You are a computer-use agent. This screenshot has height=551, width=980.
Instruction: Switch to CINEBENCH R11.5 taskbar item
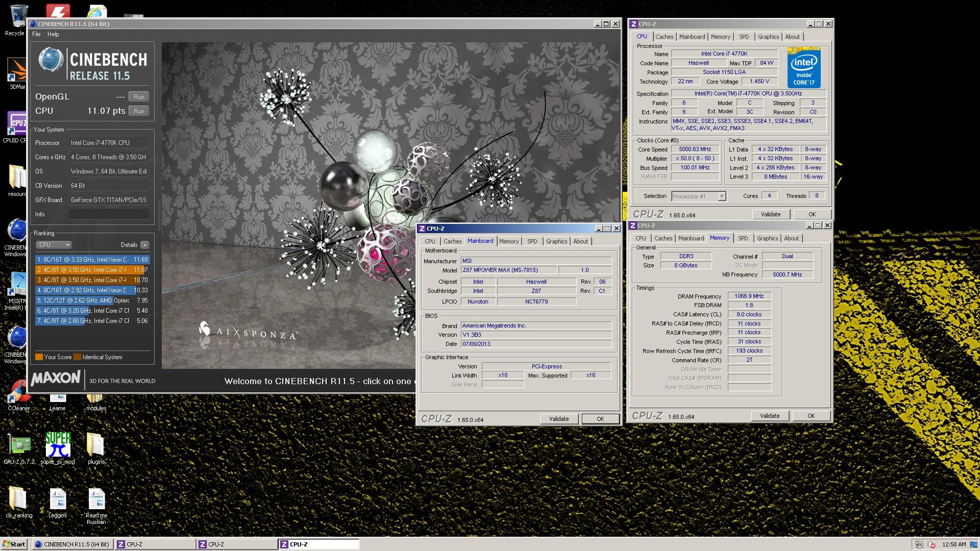[x=72, y=544]
